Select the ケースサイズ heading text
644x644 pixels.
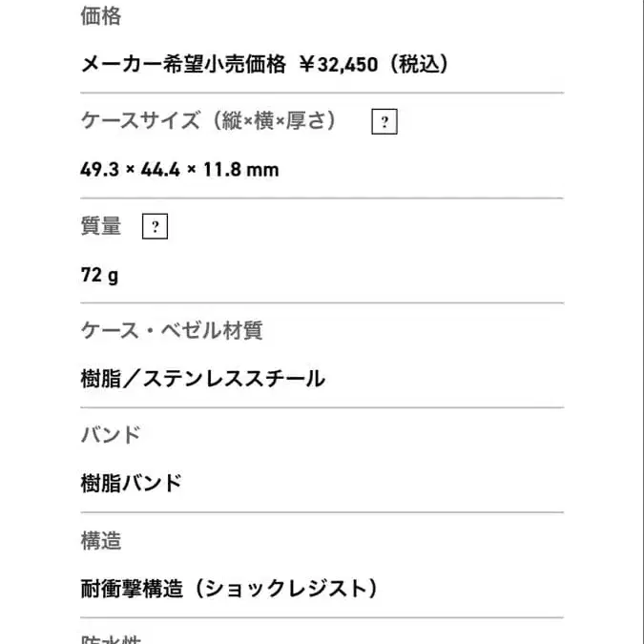140,121
